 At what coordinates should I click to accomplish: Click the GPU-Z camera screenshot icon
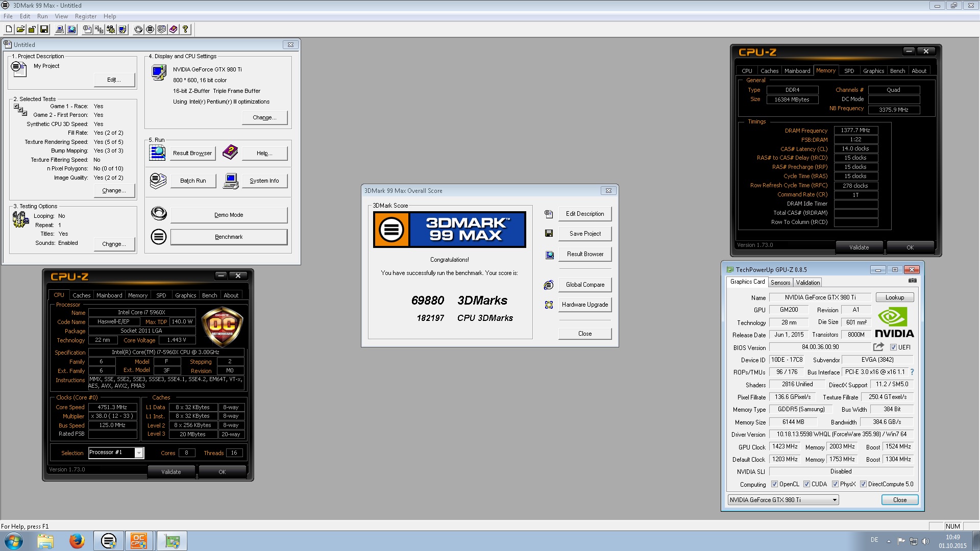pos(913,281)
